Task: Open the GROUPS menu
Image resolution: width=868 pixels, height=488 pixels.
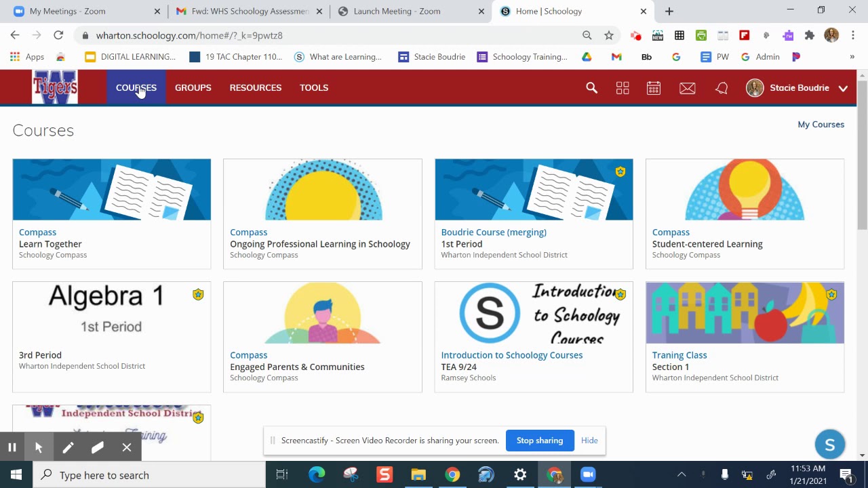Action: point(193,87)
